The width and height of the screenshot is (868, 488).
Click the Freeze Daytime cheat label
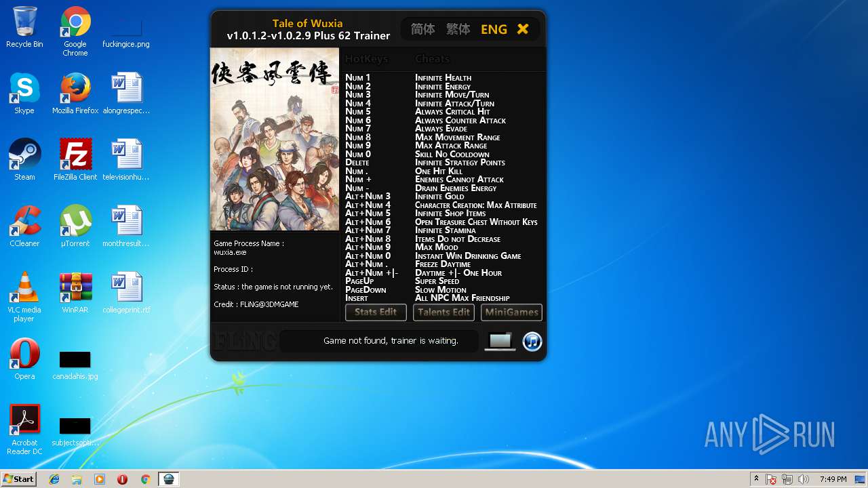[443, 264]
